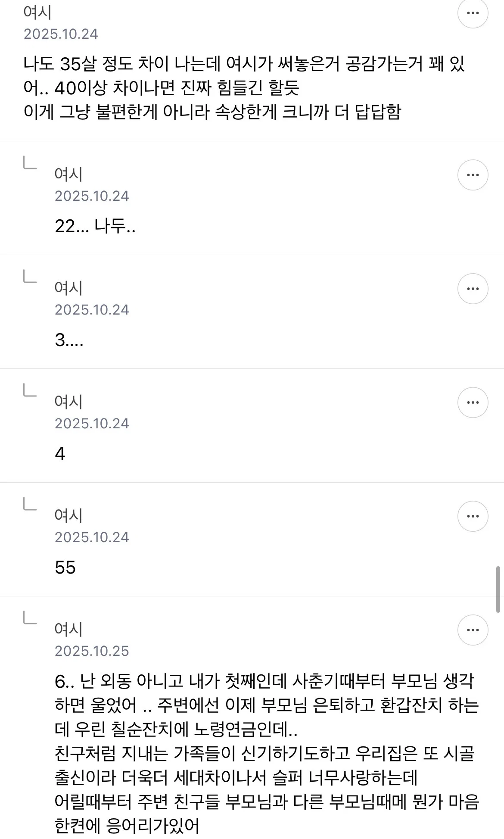Image resolution: width=504 pixels, height=839 pixels.
Task: Open the three-dot menu beside the '4' reply
Action: [473, 402]
